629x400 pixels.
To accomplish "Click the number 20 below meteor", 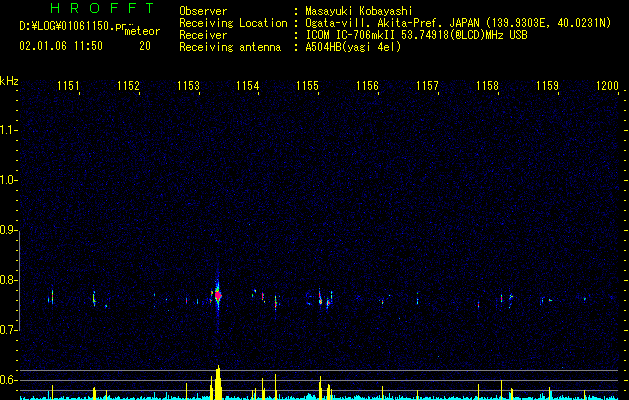I will (x=145, y=46).
